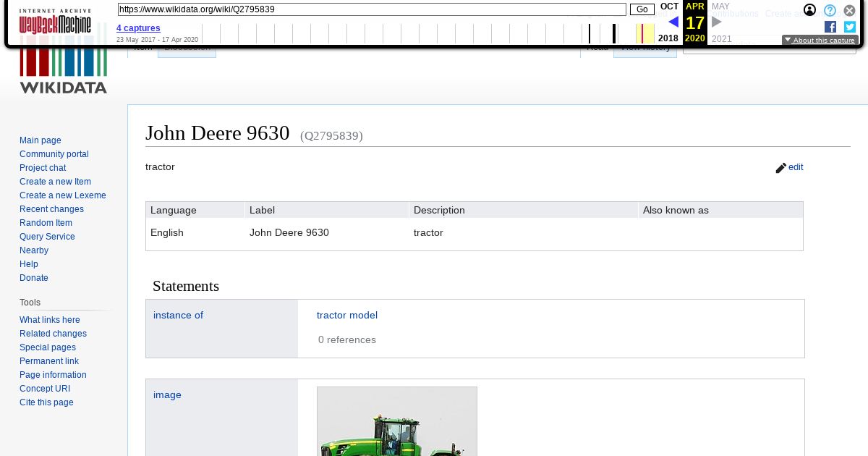Open Page information link
The image size is (868, 456).
53,375
